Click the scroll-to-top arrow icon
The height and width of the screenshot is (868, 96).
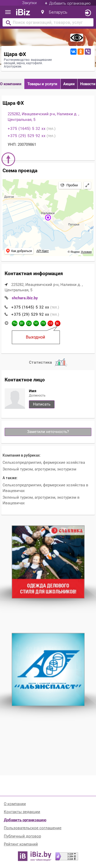(x=8, y=159)
